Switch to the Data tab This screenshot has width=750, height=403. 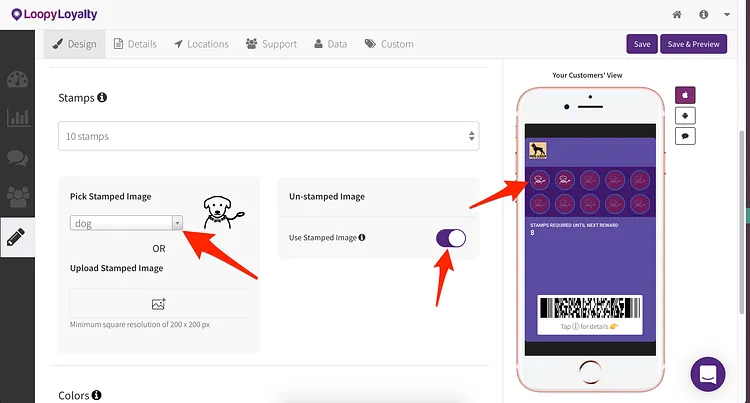point(331,44)
